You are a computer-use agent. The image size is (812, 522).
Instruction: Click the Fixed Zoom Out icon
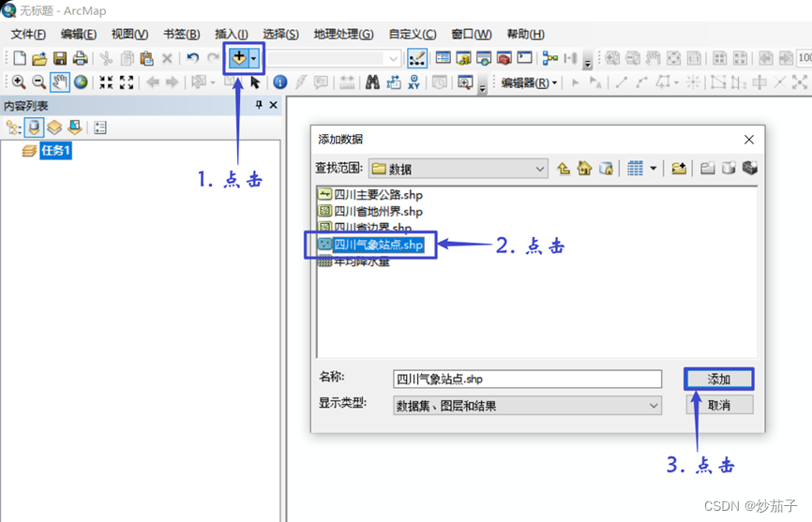pos(127,82)
